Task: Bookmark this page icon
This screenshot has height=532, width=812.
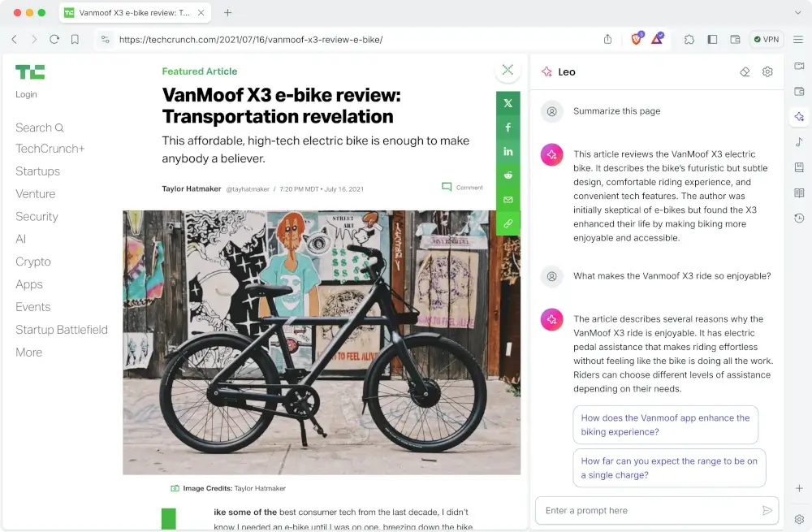Action: pos(75,39)
